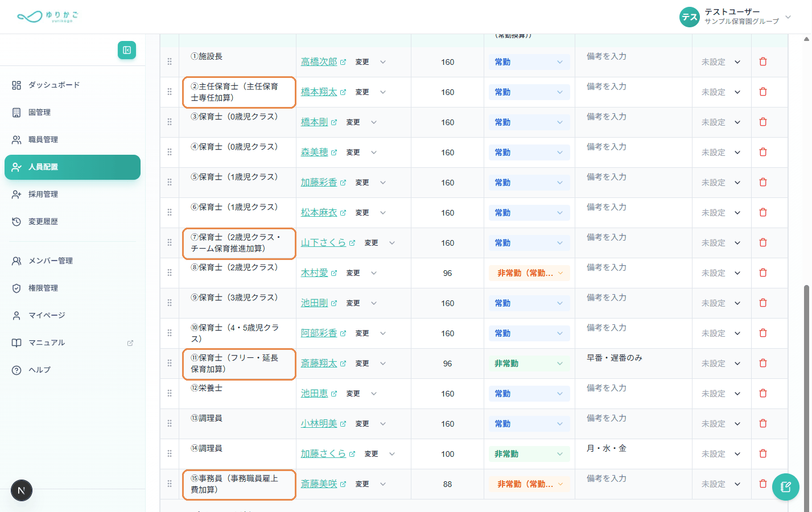812x512 pixels.
Task: Open 未設定 dropdown in ⑭調理員 row
Action: tap(721, 454)
